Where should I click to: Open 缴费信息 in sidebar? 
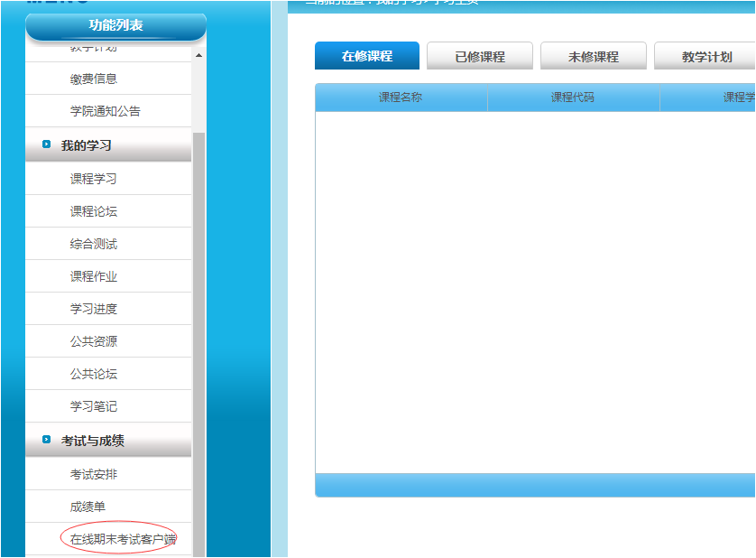[94, 79]
